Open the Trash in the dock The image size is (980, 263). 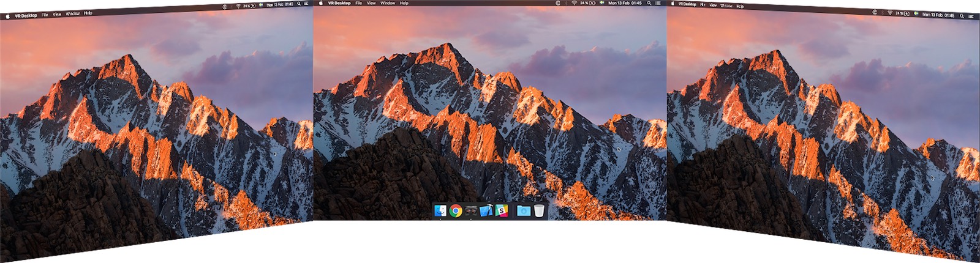(539, 211)
